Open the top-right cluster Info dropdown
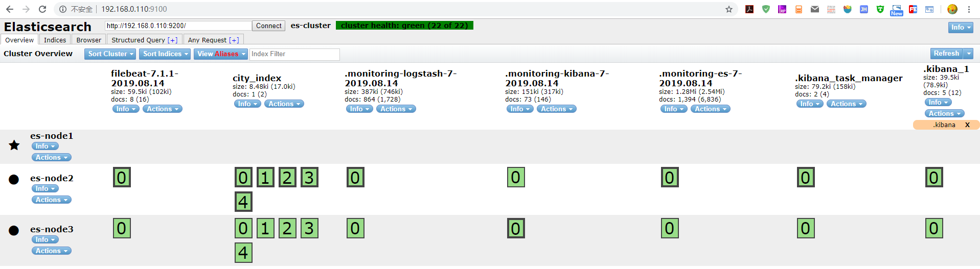Image resolution: width=980 pixels, height=269 pixels. click(961, 28)
